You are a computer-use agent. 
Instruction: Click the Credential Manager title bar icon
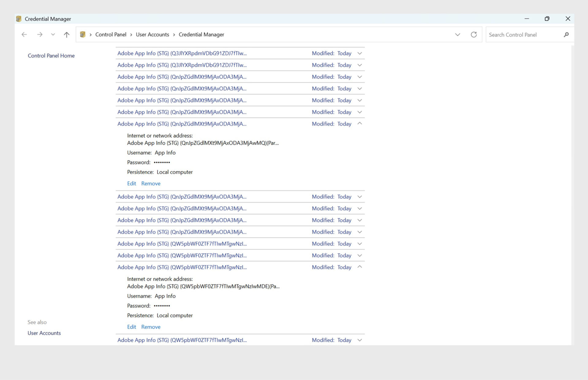click(x=19, y=19)
